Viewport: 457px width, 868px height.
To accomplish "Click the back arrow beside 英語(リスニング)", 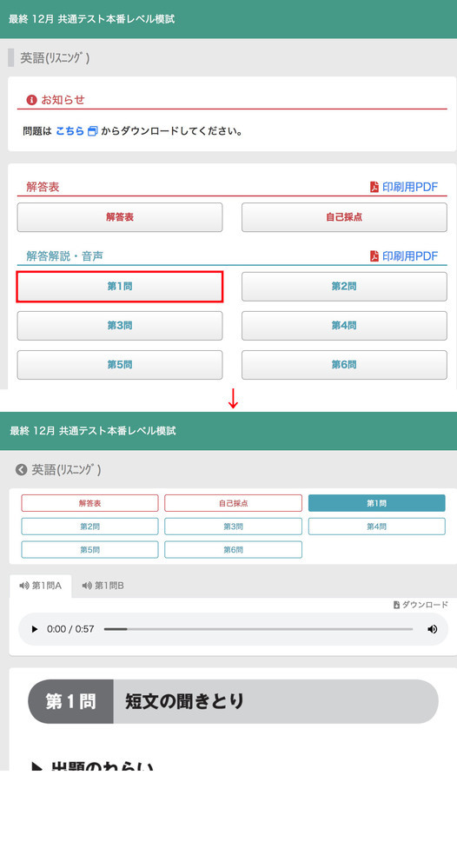I will (x=21, y=470).
